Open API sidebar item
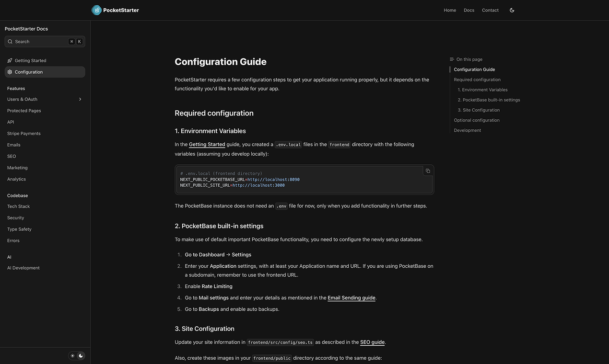This screenshot has height=364, width=609. [x=11, y=122]
